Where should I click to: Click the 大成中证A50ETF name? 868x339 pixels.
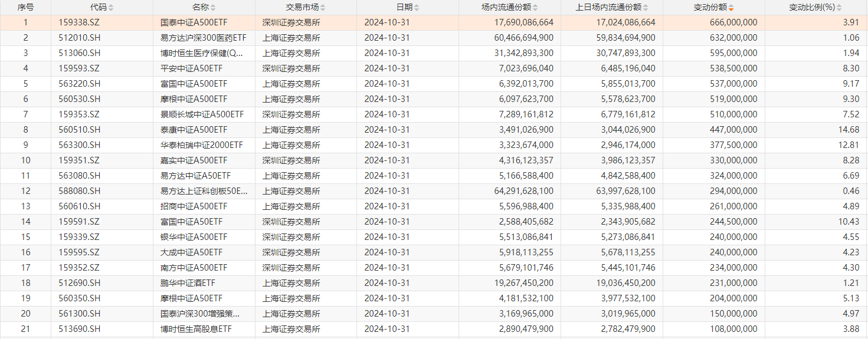tap(191, 252)
